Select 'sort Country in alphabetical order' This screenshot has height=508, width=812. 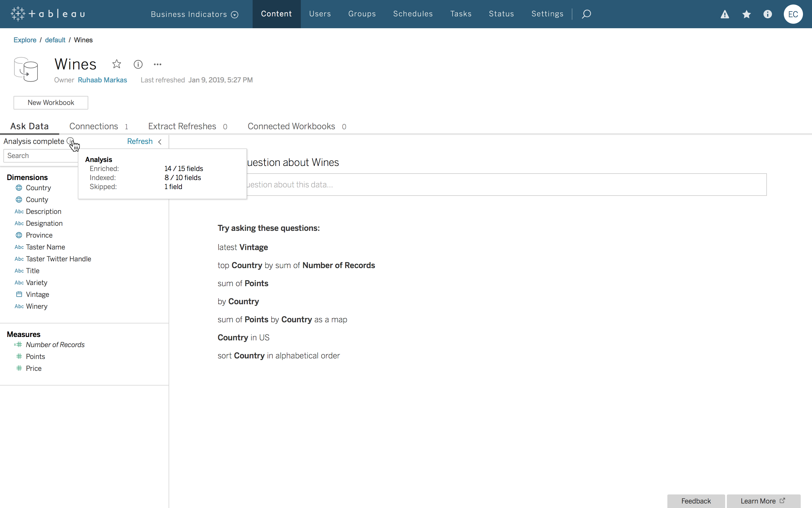279,356
